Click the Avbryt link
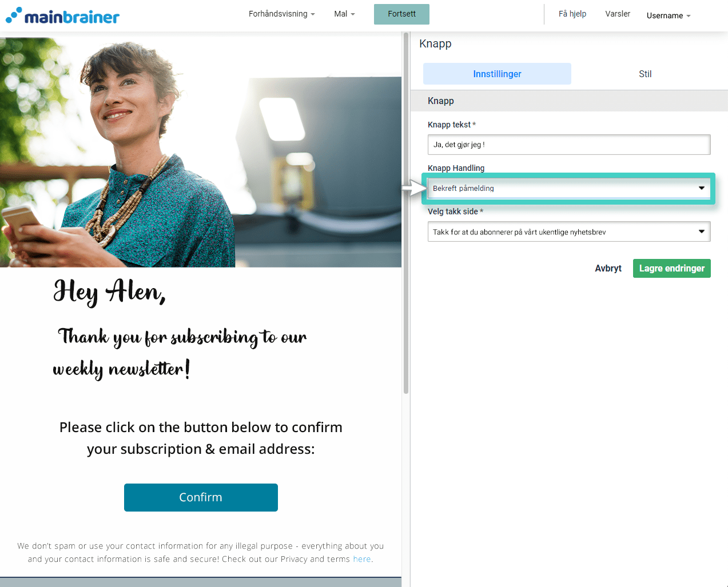Image resolution: width=728 pixels, height=587 pixels. pyautogui.click(x=608, y=269)
